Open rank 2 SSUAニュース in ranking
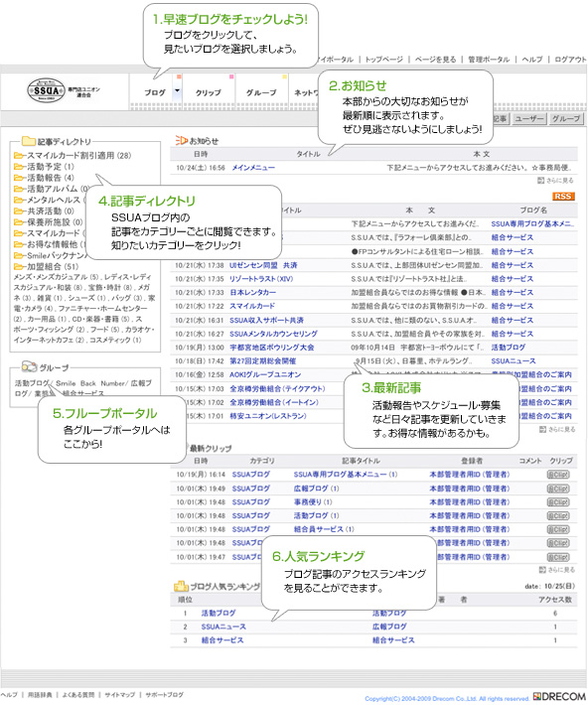The height and width of the screenshot is (705, 588). click(223, 627)
